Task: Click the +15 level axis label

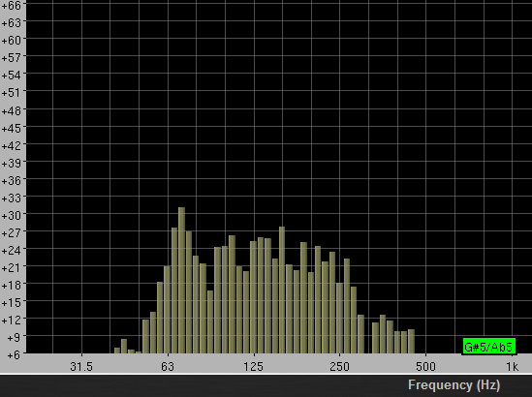Action: pyautogui.click(x=12, y=302)
